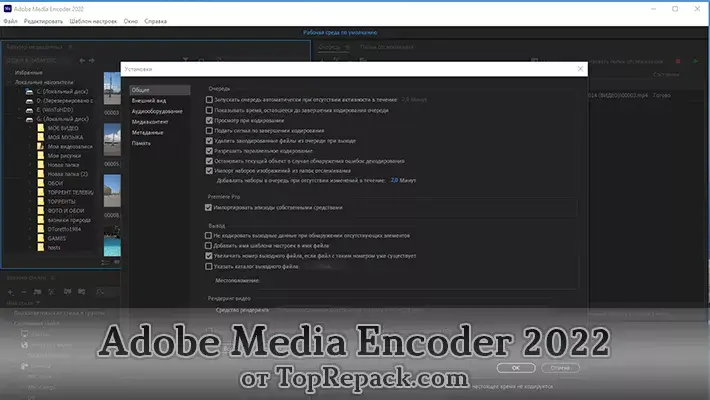710x400 pixels.
Task: Toggle Premiere Pro native sequence import checkbox
Action: (x=208, y=207)
